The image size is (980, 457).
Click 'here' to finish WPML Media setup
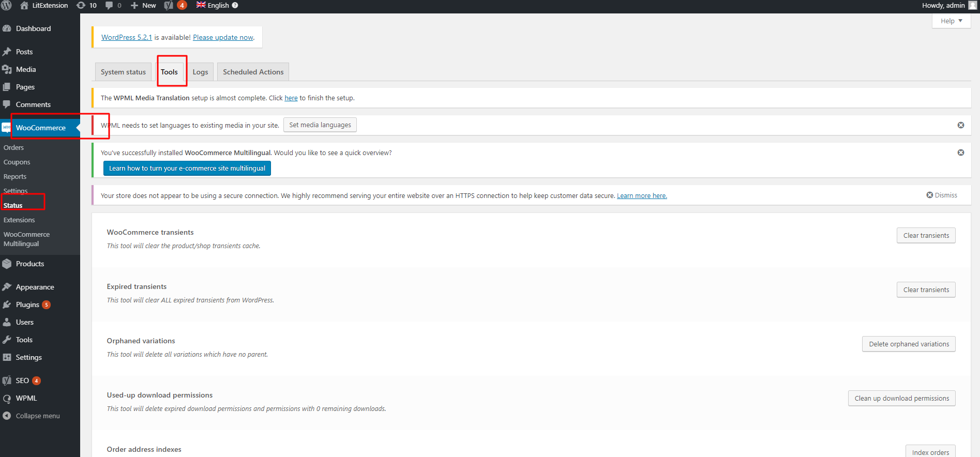tap(291, 98)
